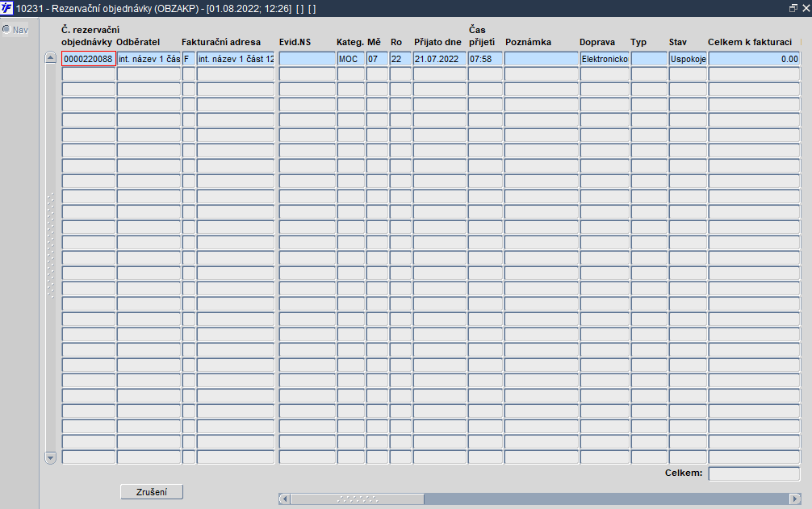812x509 pixels.
Task: Click the F flag cell in first row
Action: [x=189, y=59]
